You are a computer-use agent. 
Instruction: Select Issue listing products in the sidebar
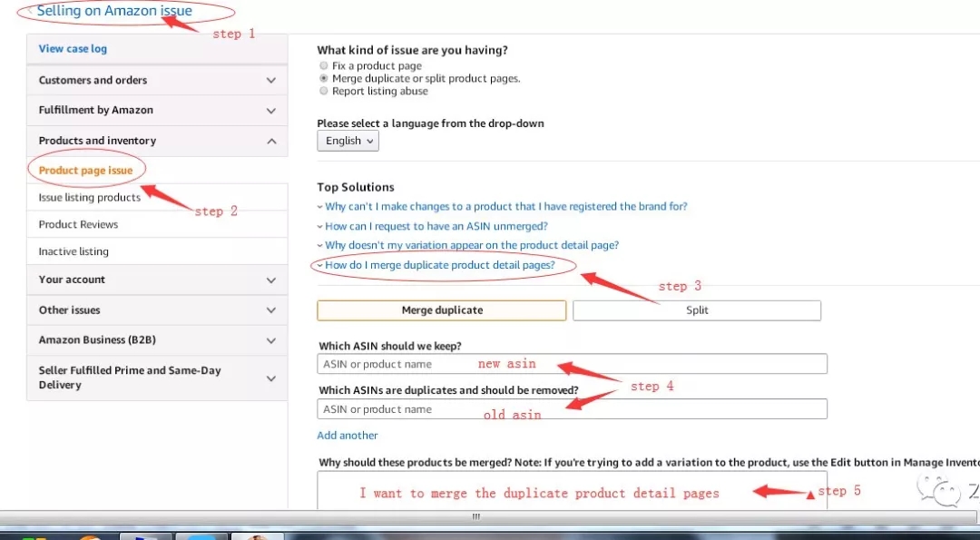[89, 198]
